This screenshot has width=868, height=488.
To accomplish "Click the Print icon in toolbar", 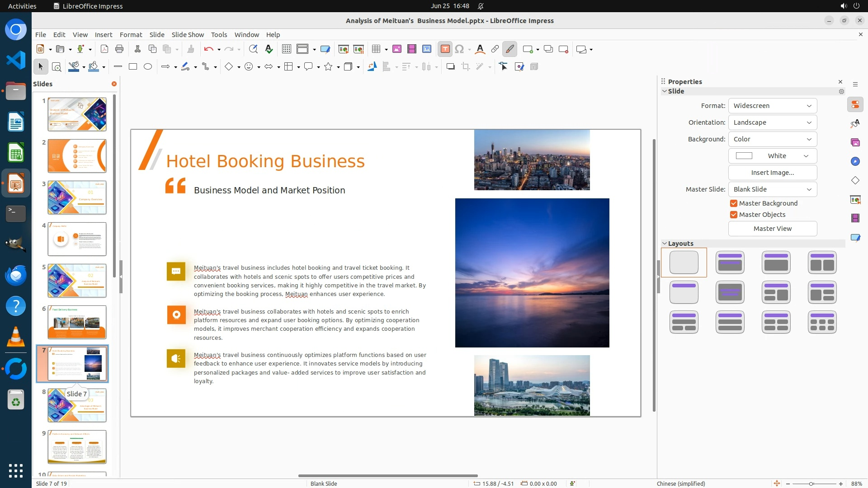I will click(x=119, y=49).
